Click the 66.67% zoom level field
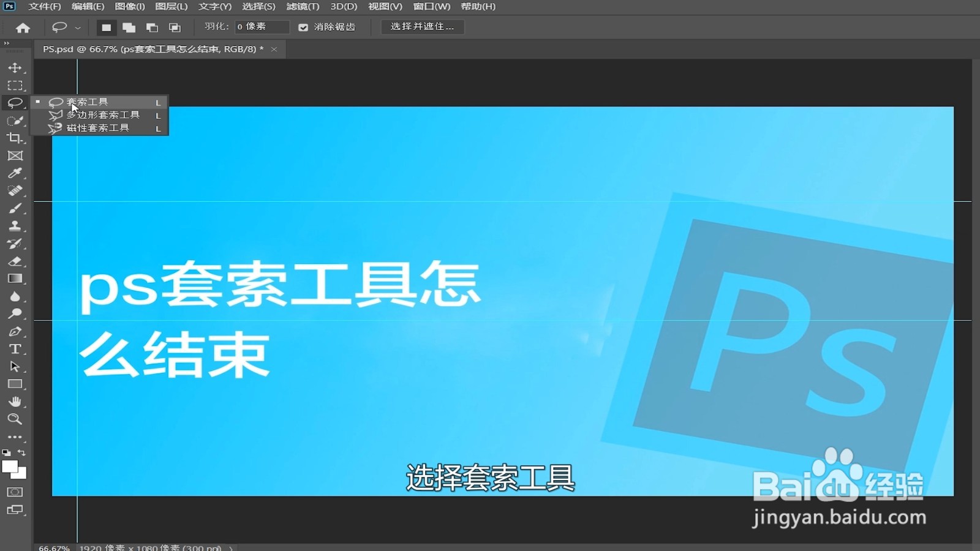 tap(54, 548)
